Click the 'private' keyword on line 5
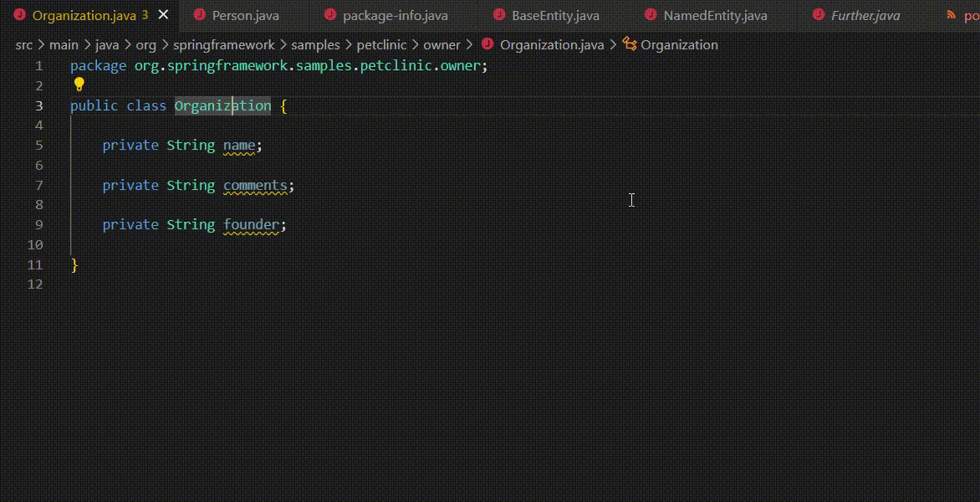This screenshot has width=980, height=502. (130, 146)
